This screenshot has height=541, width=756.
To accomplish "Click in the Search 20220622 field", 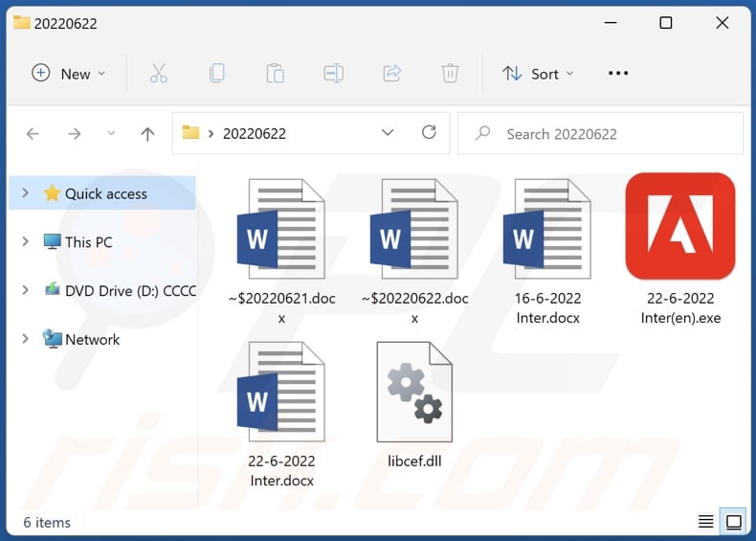I will [600, 133].
